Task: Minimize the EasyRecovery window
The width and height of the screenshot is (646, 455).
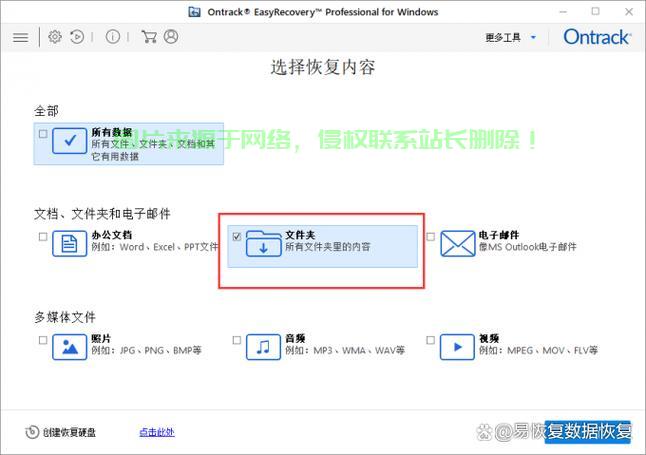Action: tap(563, 12)
